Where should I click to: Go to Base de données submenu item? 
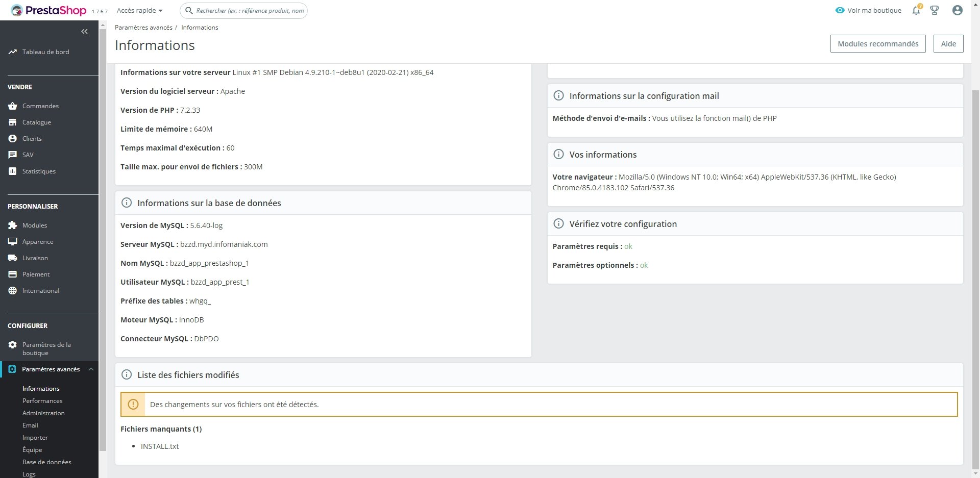47,462
